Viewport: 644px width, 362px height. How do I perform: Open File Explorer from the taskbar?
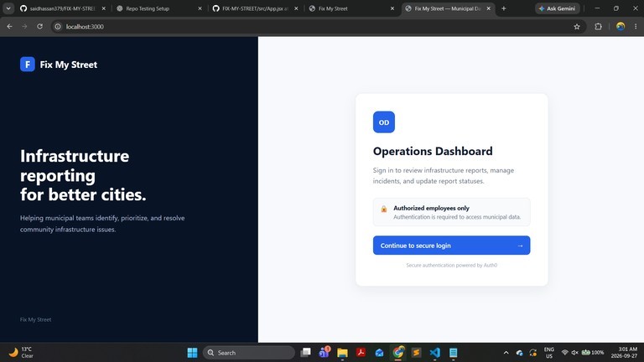pos(342,353)
